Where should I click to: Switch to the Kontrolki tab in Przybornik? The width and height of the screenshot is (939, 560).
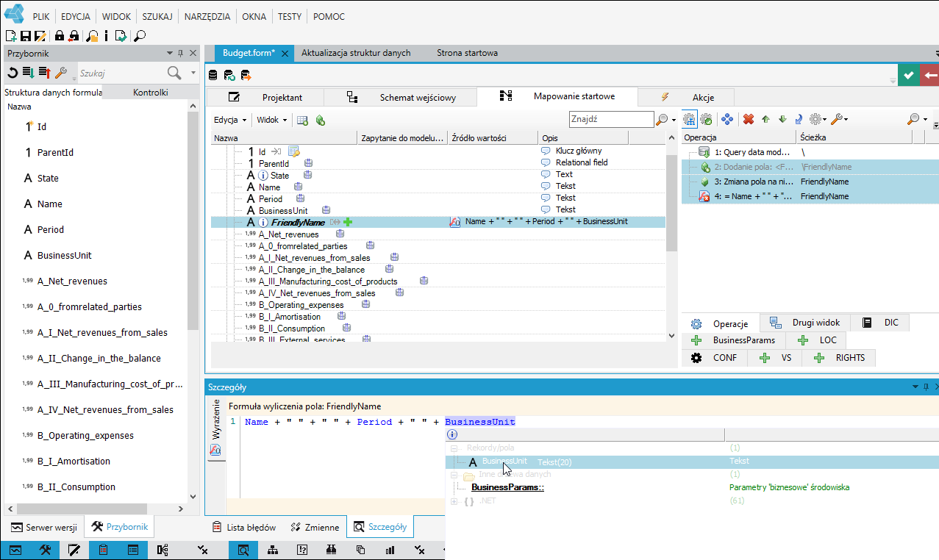pos(150,93)
